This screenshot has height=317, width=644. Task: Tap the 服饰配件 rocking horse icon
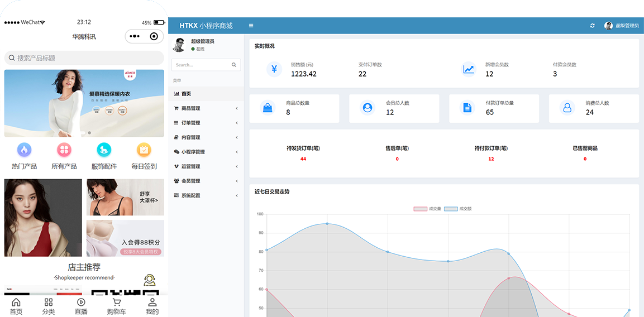point(104,150)
